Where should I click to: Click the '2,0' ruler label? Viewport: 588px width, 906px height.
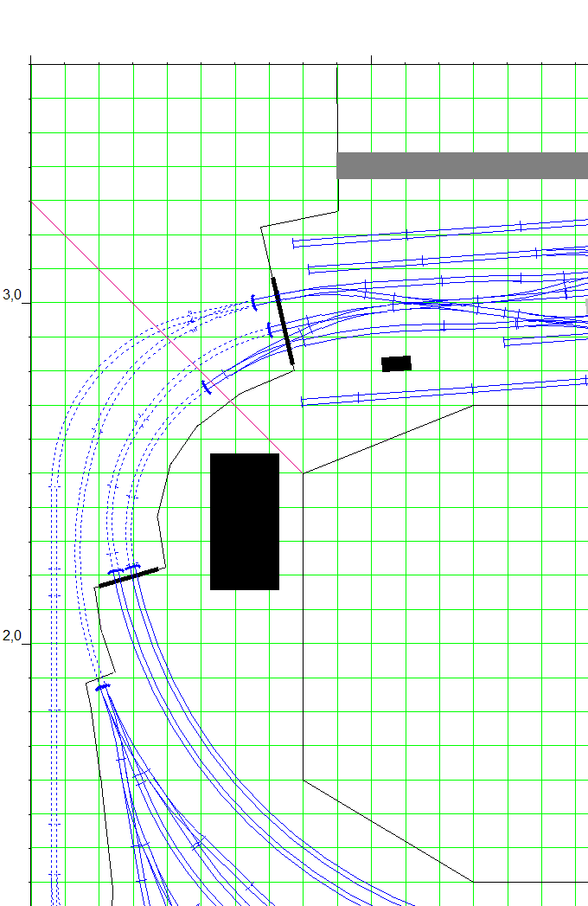click(x=12, y=636)
